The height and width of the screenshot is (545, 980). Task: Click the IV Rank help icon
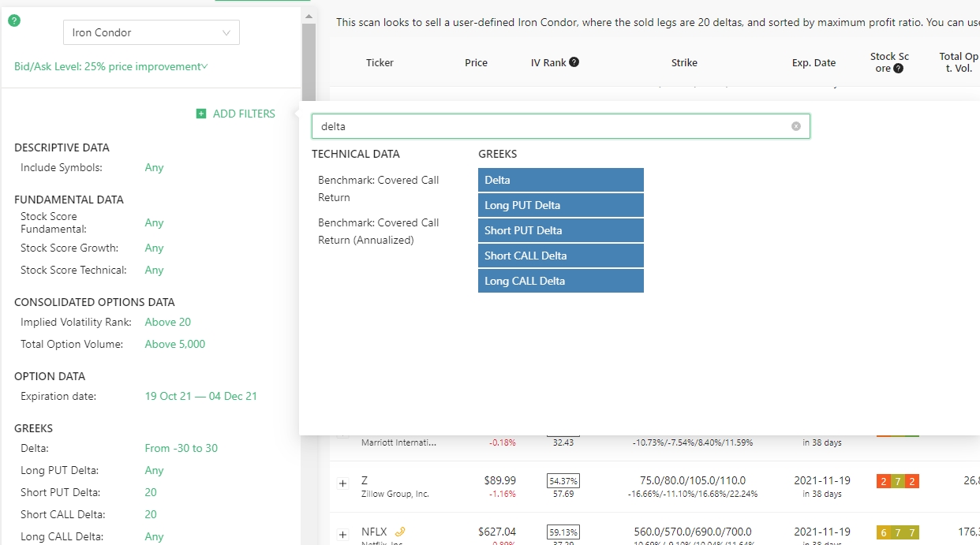pos(574,62)
